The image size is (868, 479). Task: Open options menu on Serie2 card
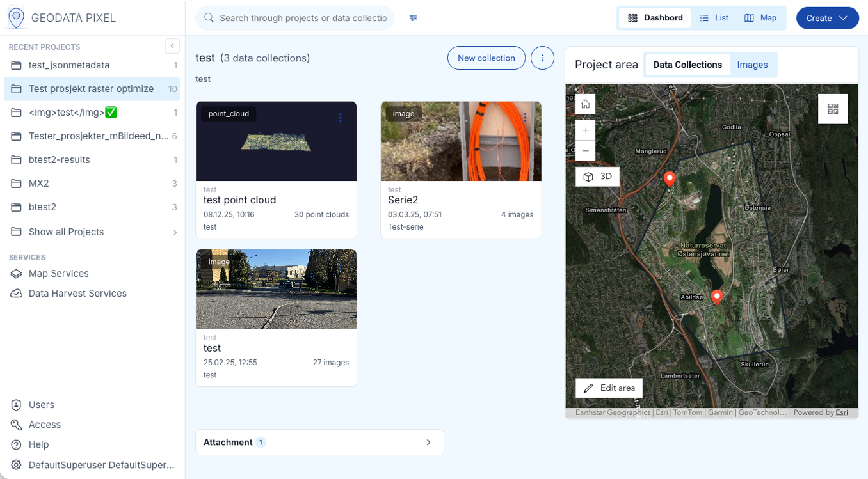525,118
